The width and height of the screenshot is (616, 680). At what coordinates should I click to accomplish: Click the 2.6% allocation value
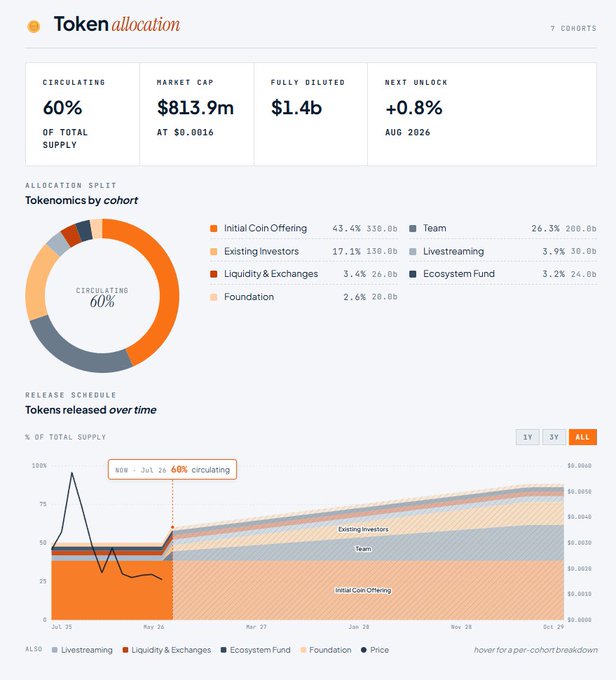pyautogui.click(x=354, y=297)
